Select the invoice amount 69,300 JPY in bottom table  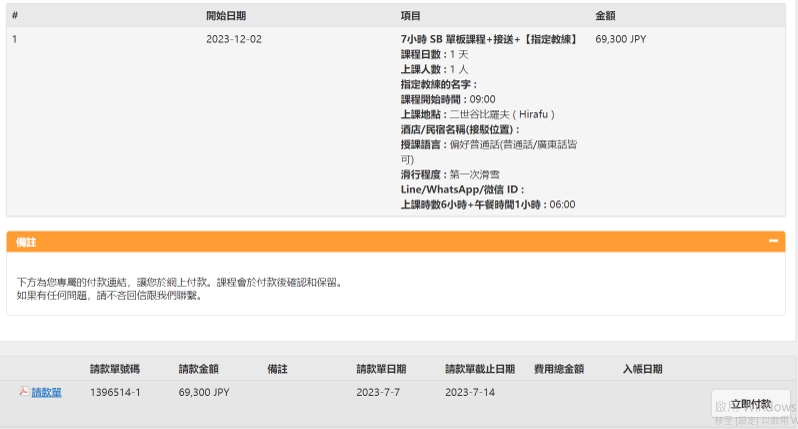tap(204, 392)
